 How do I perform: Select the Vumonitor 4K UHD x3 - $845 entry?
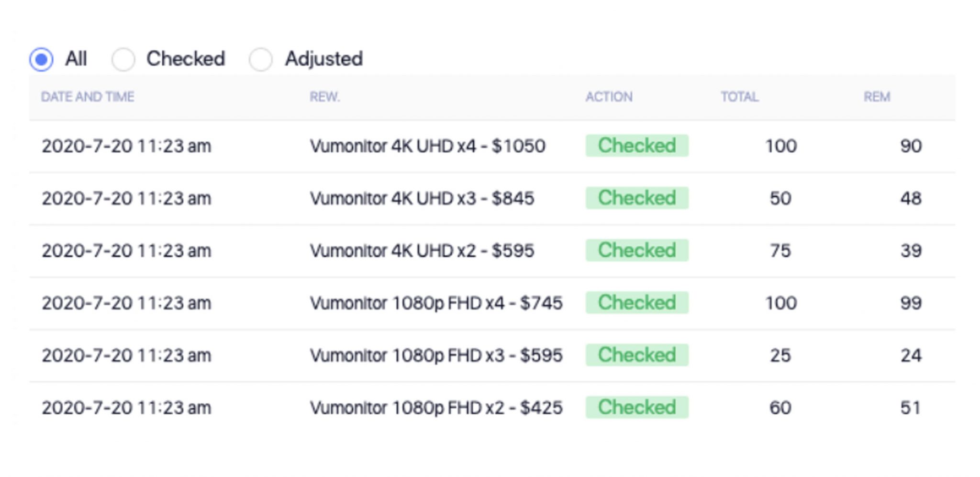pyautogui.click(x=422, y=198)
